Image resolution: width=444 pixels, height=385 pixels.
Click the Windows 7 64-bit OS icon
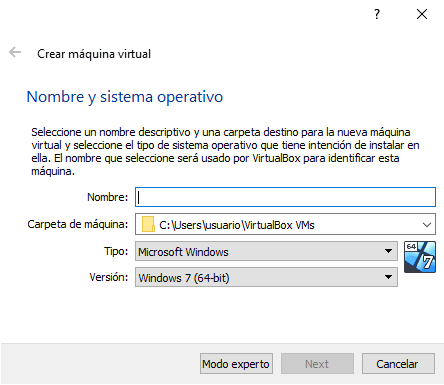point(420,257)
